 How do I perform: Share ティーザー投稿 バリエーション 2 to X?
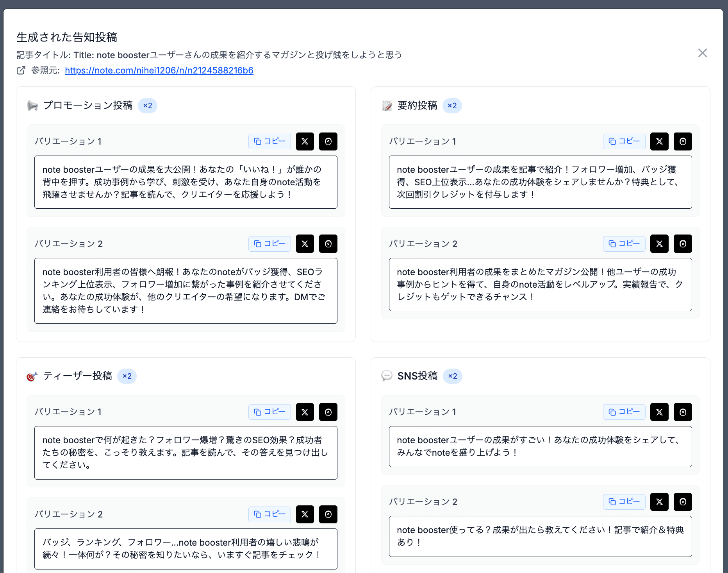pos(305,514)
